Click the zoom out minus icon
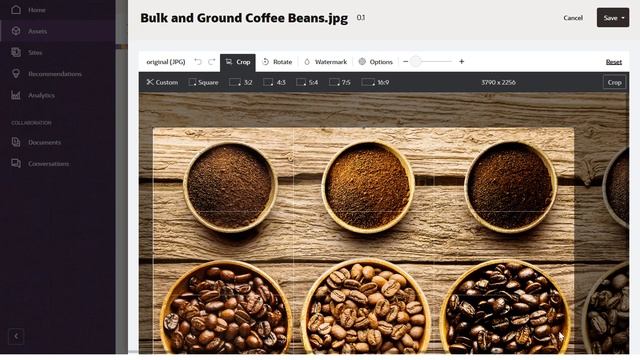The height and width of the screenshot is (360, 640). (x=405, y=62)
